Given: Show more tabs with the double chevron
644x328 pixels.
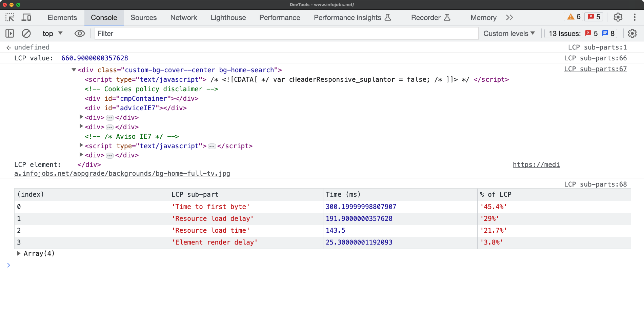Looking at the screenshot, I should [x=509, y=17].
